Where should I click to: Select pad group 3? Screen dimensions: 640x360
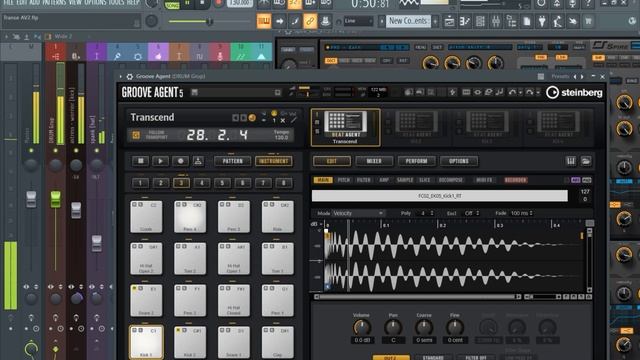tap(181, 182)
